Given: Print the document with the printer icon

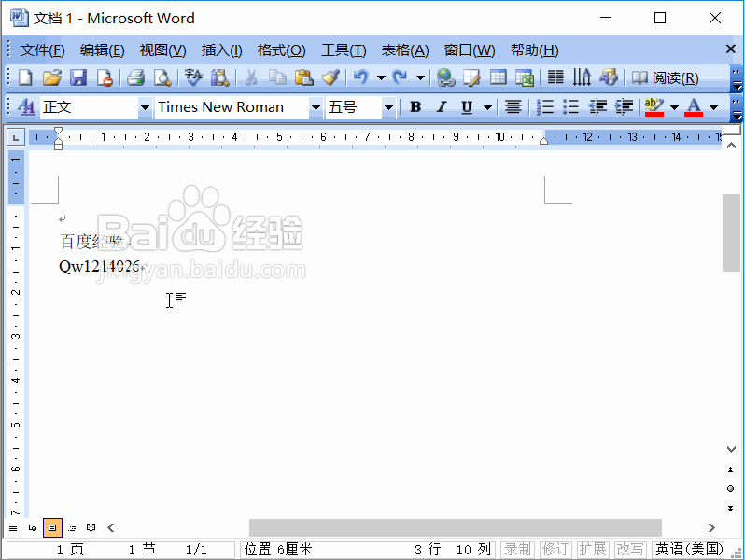Looking at the screenshot, I should [x=136, y=77].
